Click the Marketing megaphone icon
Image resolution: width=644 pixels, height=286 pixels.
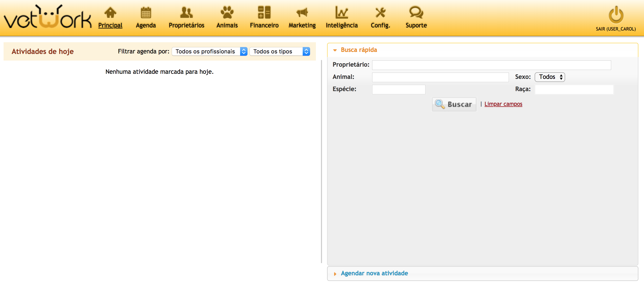click(302, 12)
